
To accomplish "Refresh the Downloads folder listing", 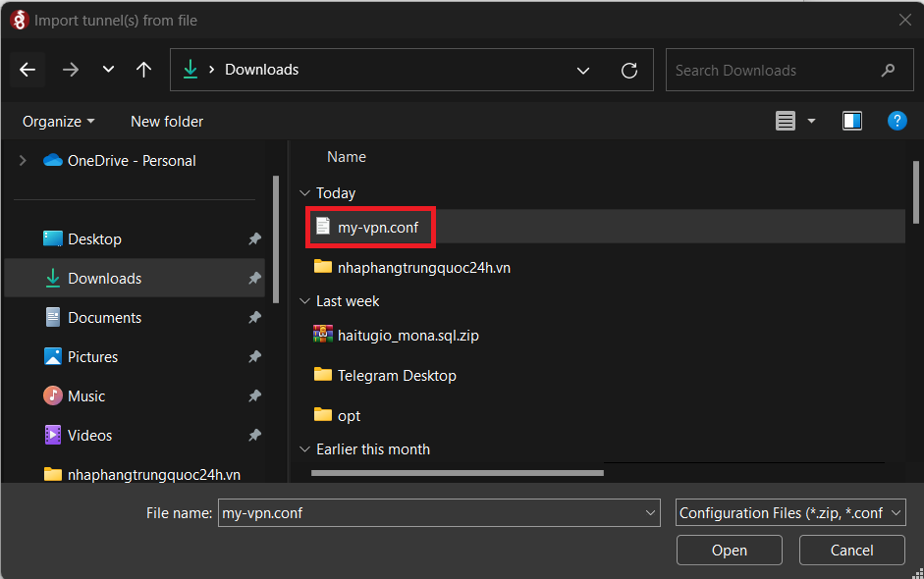I will coord(629,71).
